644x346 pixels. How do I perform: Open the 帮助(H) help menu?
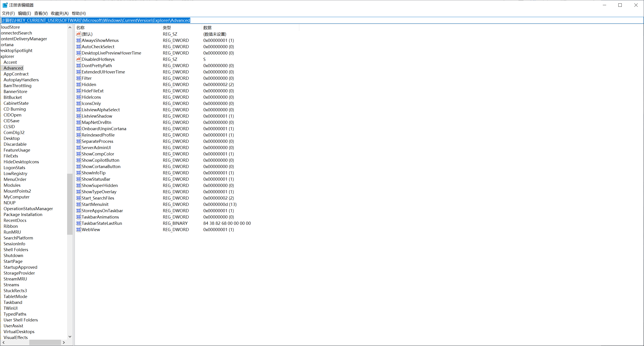click(x=79, y=13)
